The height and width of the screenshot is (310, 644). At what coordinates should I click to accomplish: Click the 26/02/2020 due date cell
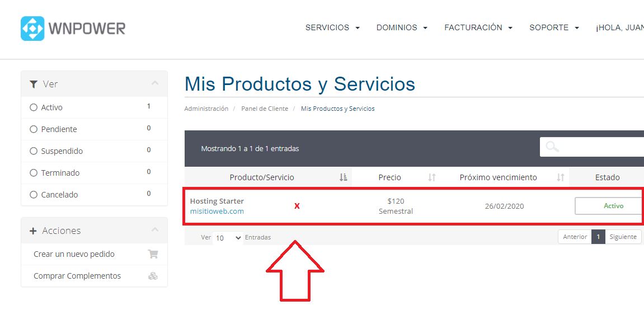click(x=504, y=206)
